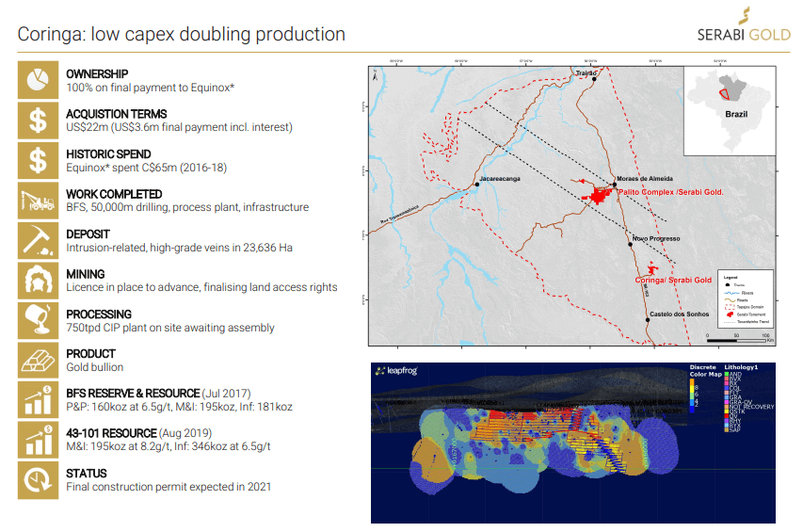Click the north arrow on the map
This screenshot has height=532, width=803.
376,74
